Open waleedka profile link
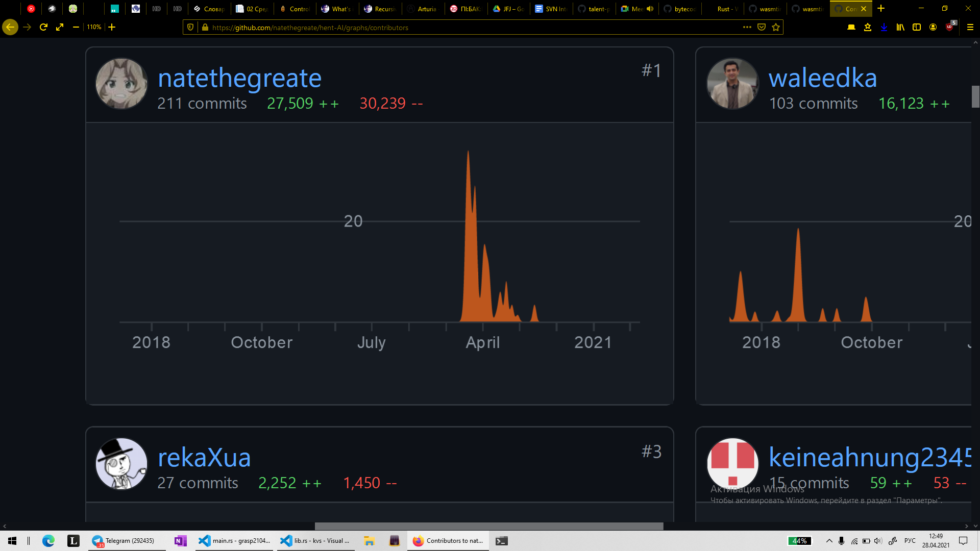 click(822, 78)
